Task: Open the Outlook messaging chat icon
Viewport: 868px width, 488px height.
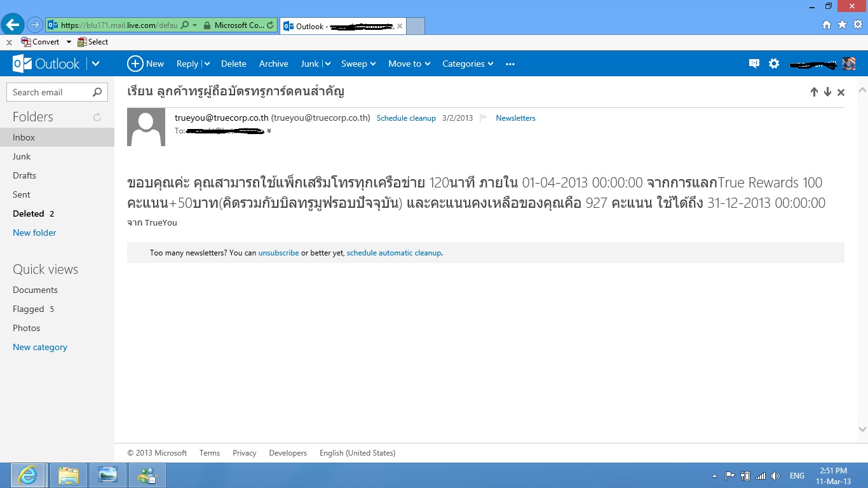Action: pyautogui.click(x=754, y=64)
